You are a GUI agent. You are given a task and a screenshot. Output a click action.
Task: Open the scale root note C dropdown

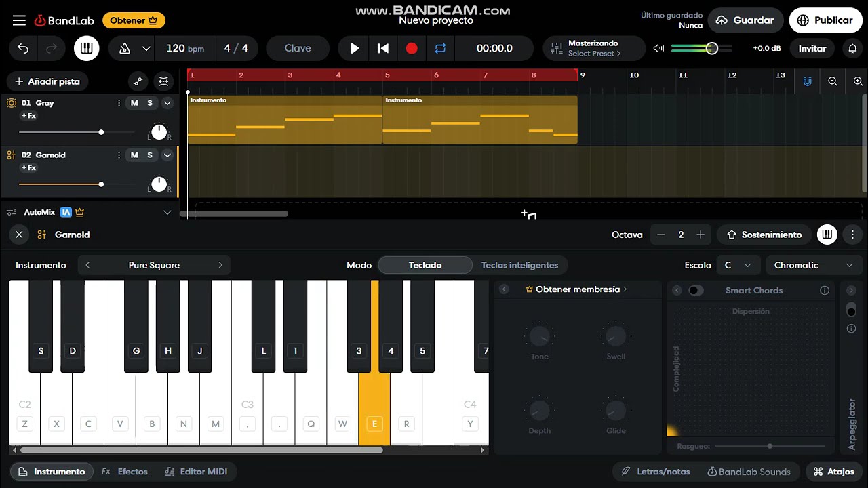pyautogui.click(x=738, y=265)
